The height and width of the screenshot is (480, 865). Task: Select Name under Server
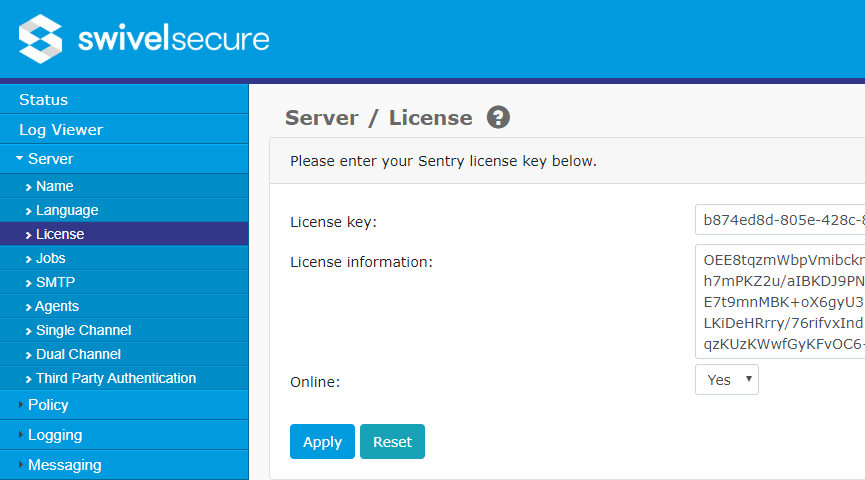click(x=124, y=186)
